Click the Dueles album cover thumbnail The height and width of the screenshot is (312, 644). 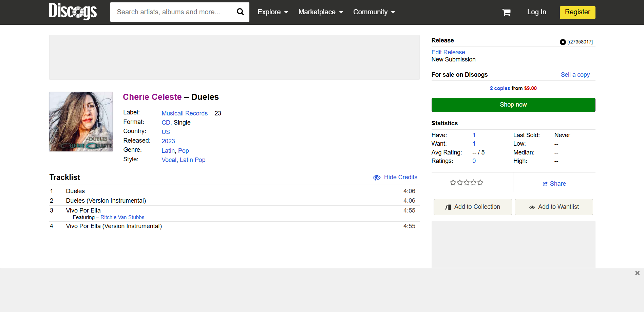point(81,122)
